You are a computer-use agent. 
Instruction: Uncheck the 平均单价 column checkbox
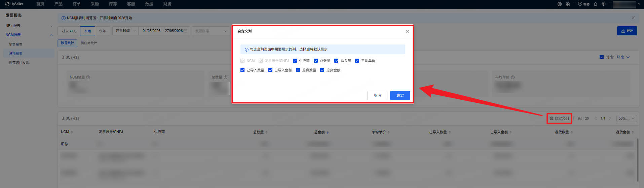[x=357, y=61]
